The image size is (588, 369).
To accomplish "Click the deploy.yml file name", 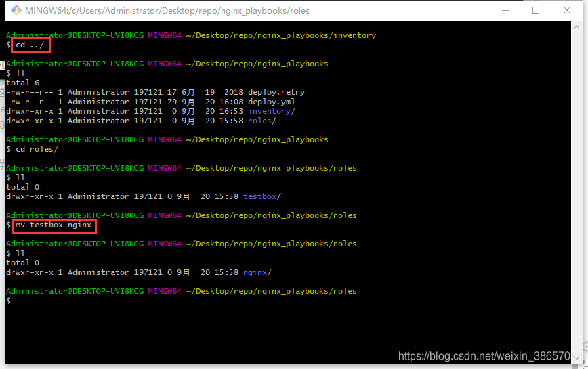I will pyautogui.click(x=271, y=102).
